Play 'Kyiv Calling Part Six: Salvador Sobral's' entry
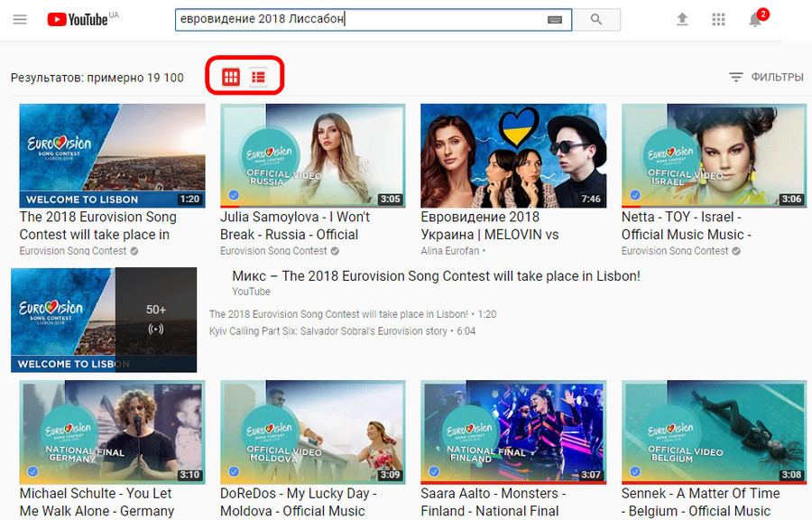This screenshot has height=520, width=812. (342, 331)
